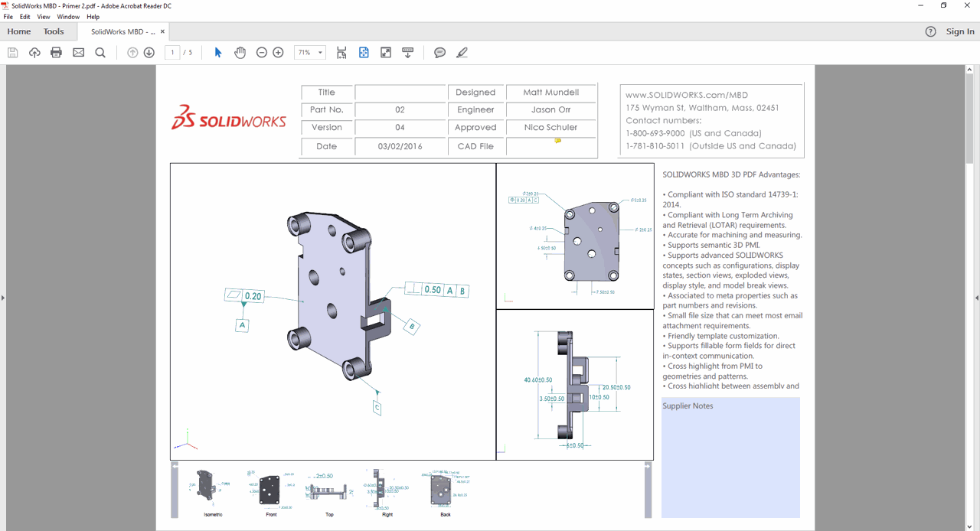980x531 pixels.
Task: Choose the Selection arrow tool
Action: click(x=218, y=53)
